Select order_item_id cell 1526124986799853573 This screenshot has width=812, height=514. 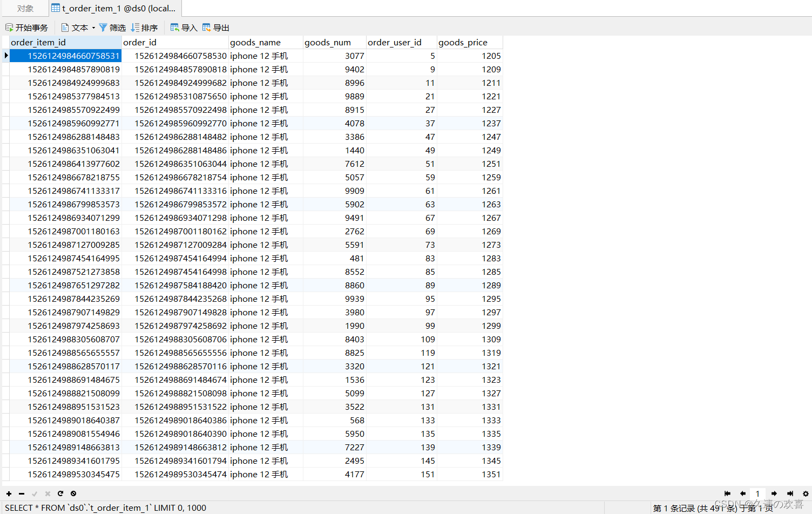pos(65,204)
